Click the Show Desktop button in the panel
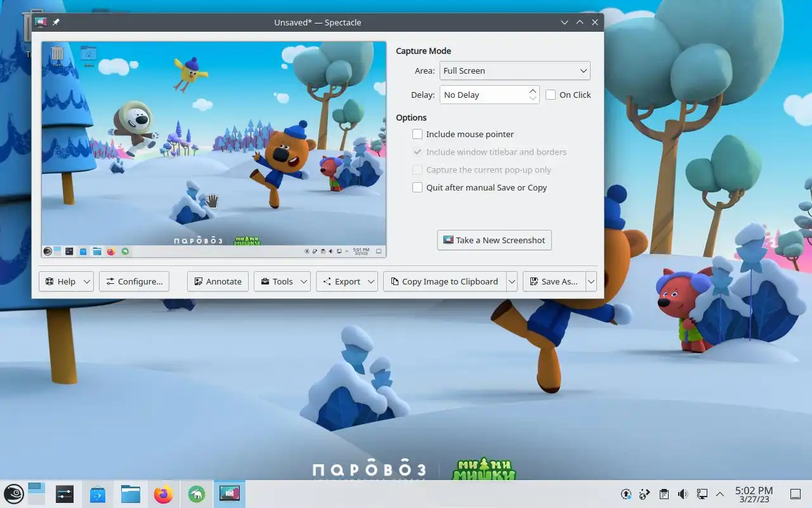812x508 pixels. coord(795,494)
